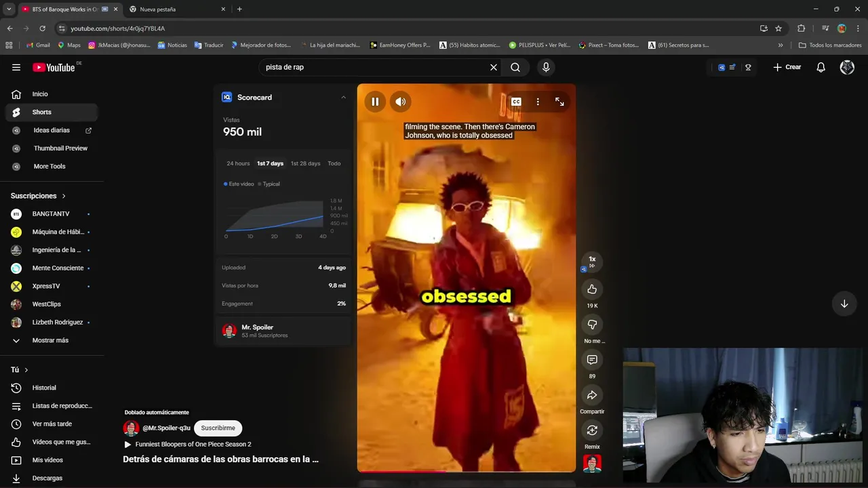
Task: Open the tab search dropdown arrow
Action: (x=9, y=9)
